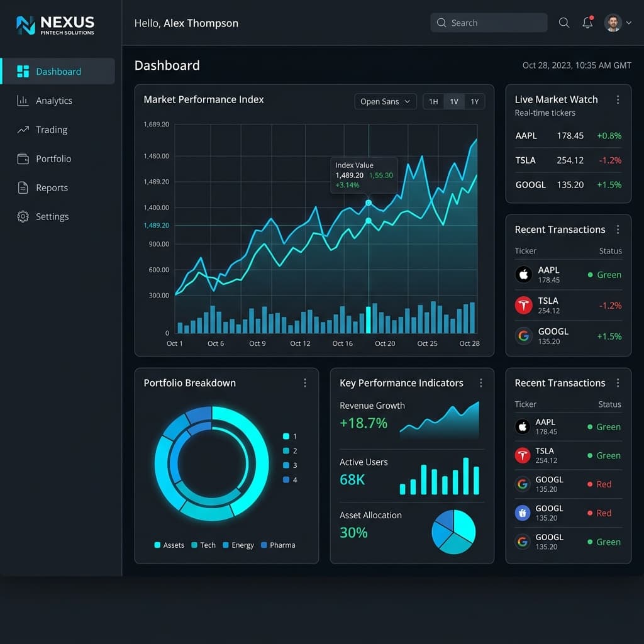Click the Revenue Growth area chart
Screen dimensions: 644x644
(x=439, y=420)
